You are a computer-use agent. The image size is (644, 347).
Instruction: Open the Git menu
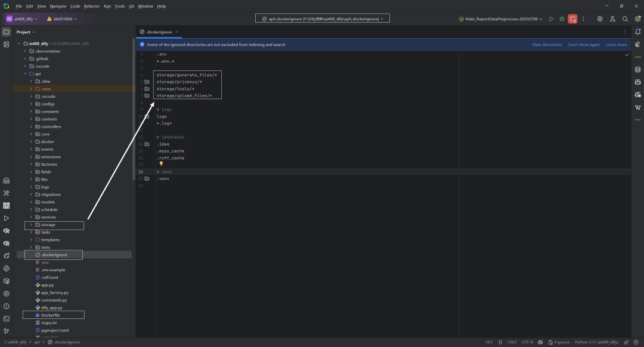click(x=131, y=6)
